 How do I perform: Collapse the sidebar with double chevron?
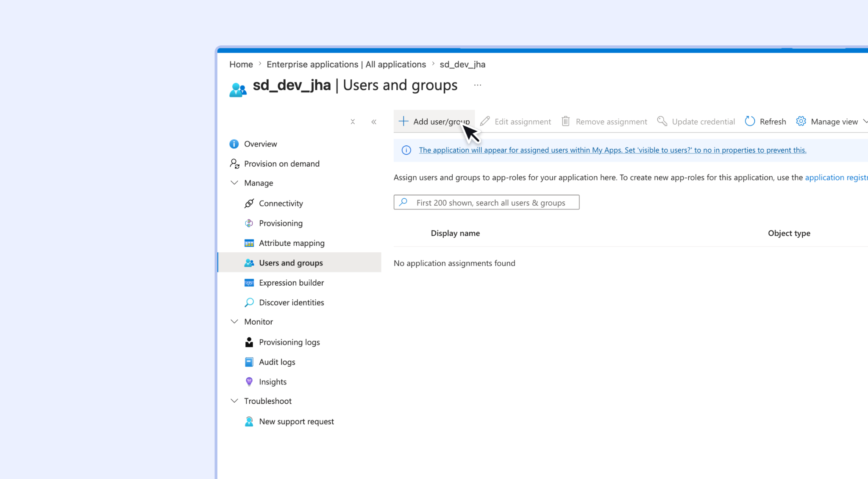point(374,122)
